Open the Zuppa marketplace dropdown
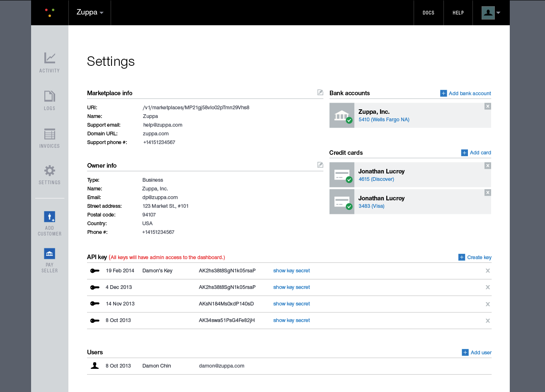 tap(90, 12)
